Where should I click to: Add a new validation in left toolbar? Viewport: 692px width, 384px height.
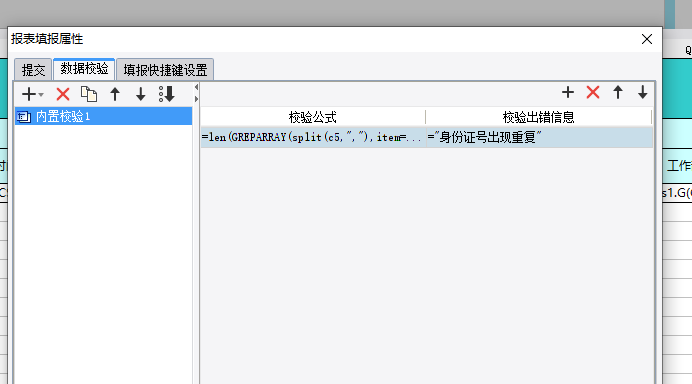click(29, 94)
